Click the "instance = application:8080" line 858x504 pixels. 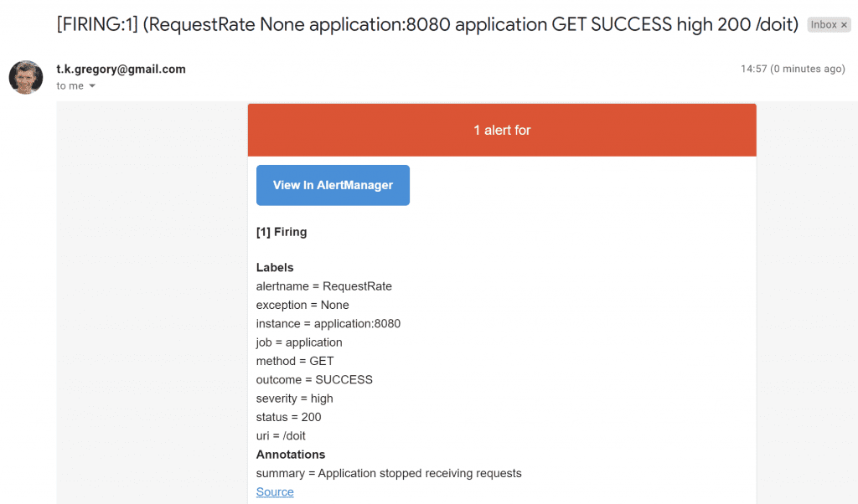pos(328,324)
